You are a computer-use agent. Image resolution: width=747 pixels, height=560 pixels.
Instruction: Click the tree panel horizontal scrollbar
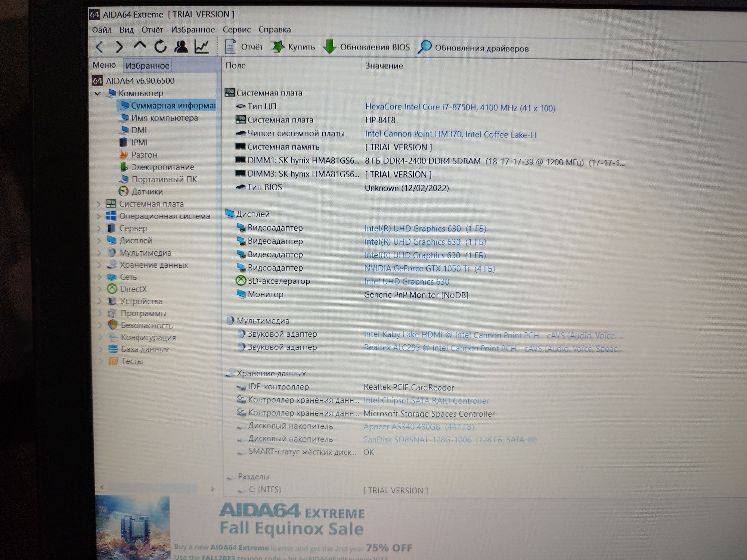[157, 488]
